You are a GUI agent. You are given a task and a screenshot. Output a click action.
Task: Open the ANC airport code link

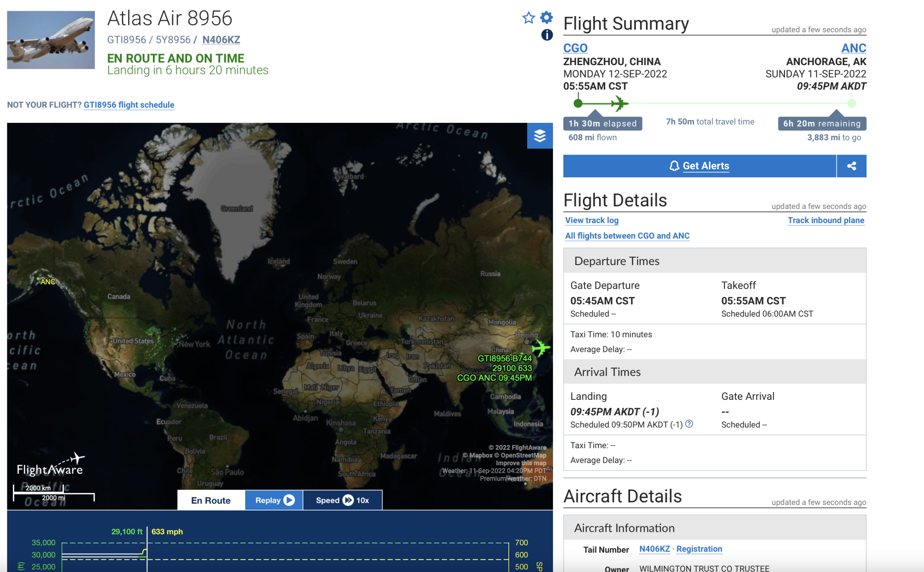tap(854, 48)
